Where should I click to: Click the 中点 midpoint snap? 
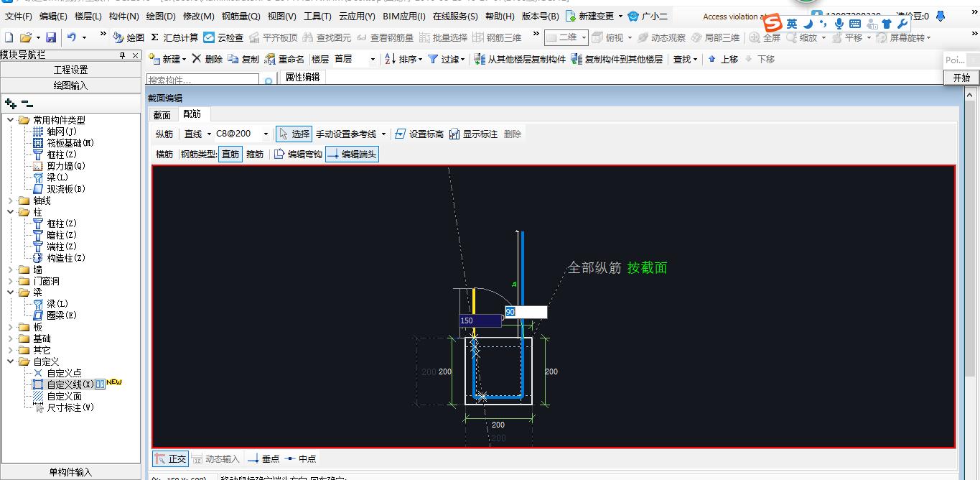(x=300, y=458)
